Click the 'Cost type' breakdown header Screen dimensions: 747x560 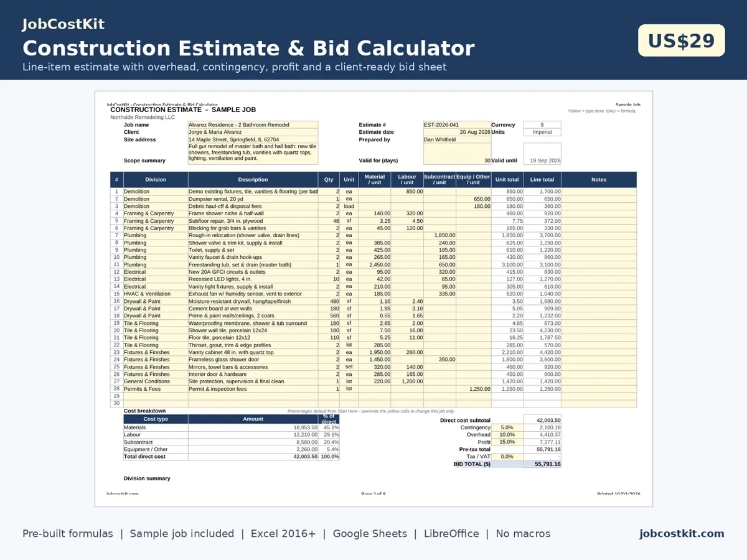(156, 419)
